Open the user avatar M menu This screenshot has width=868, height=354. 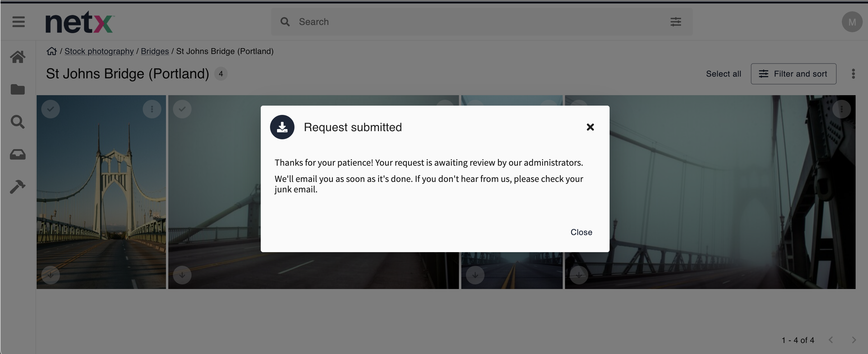tap(852, 22)
